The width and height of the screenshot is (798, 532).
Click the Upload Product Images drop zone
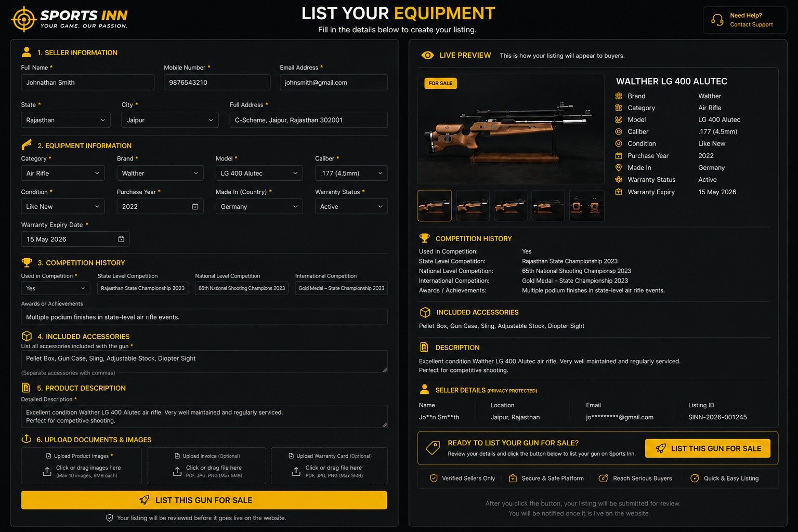(82, 466)
